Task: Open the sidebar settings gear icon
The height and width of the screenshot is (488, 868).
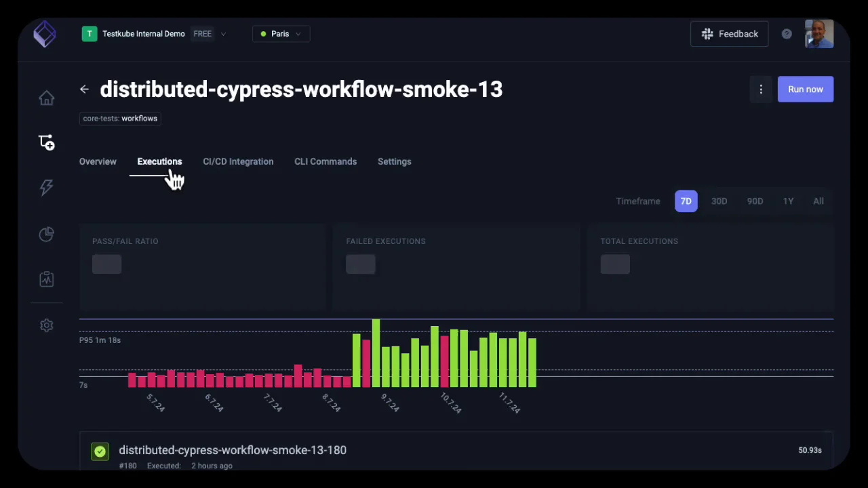Action: click(46, 325)
